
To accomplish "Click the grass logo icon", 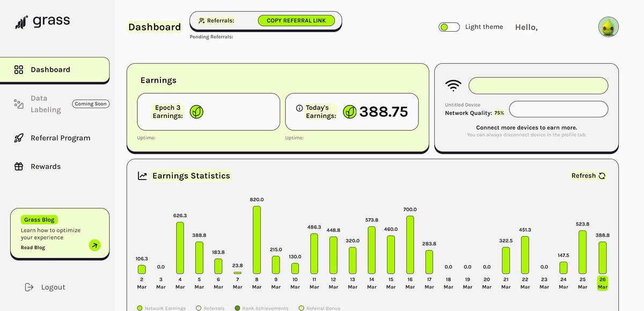I will 21,21.
